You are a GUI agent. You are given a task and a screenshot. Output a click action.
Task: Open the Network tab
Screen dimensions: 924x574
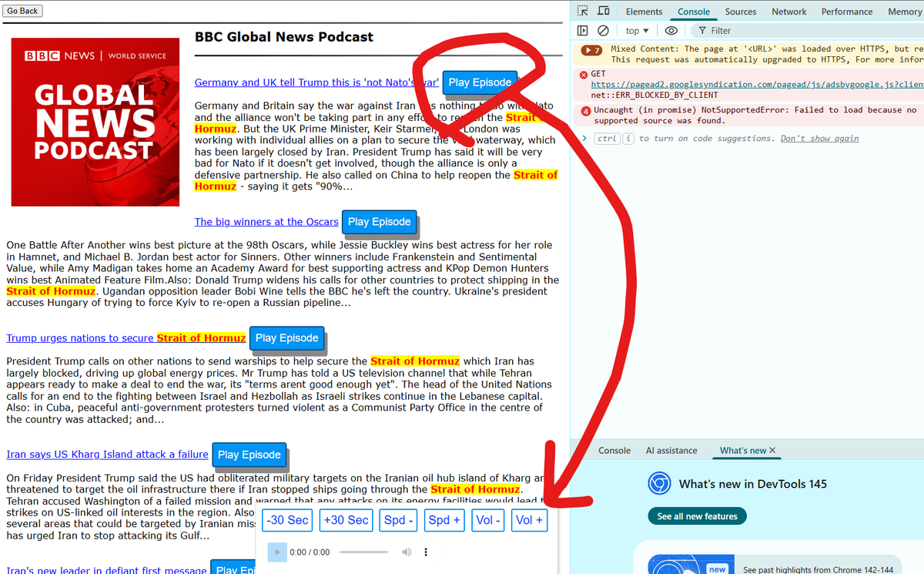(789, 12)
